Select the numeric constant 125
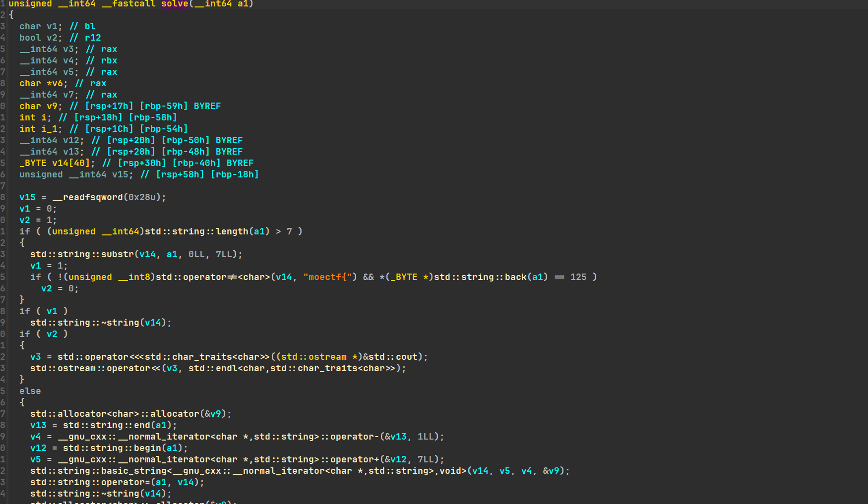 [578, 277]
